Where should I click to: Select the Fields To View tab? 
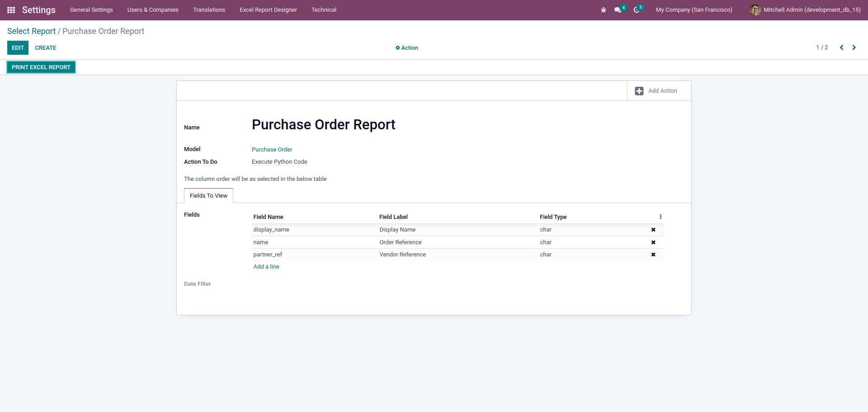pos(208,196)
